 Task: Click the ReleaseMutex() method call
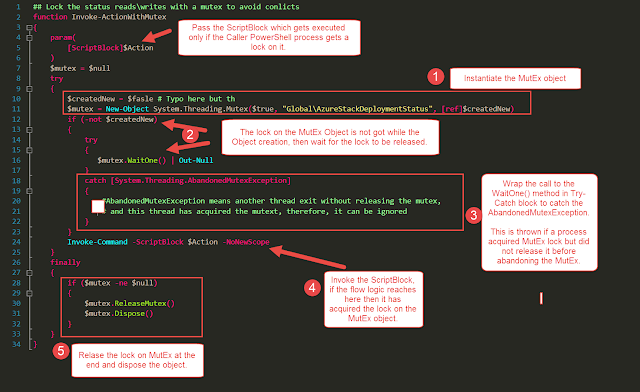[x=144, y=303]
